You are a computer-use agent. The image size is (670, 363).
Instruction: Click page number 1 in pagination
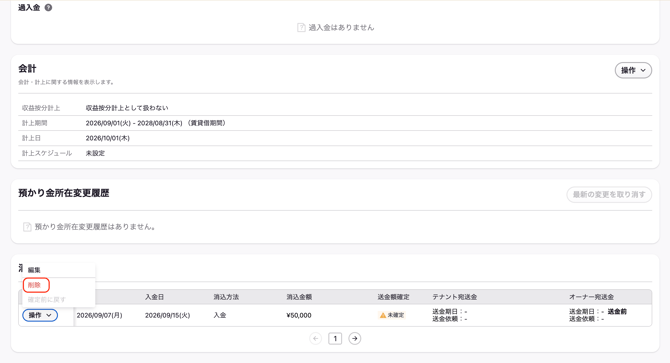[x=335, y=339]
